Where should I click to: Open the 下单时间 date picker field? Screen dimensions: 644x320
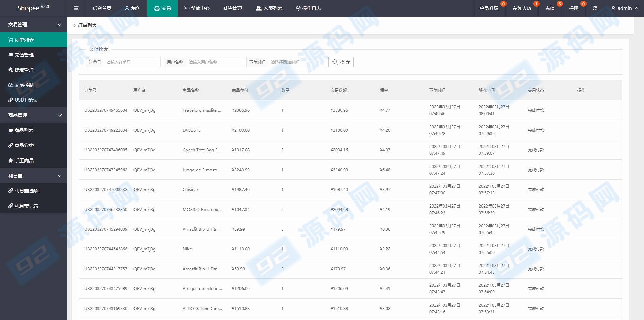point(297,62)
